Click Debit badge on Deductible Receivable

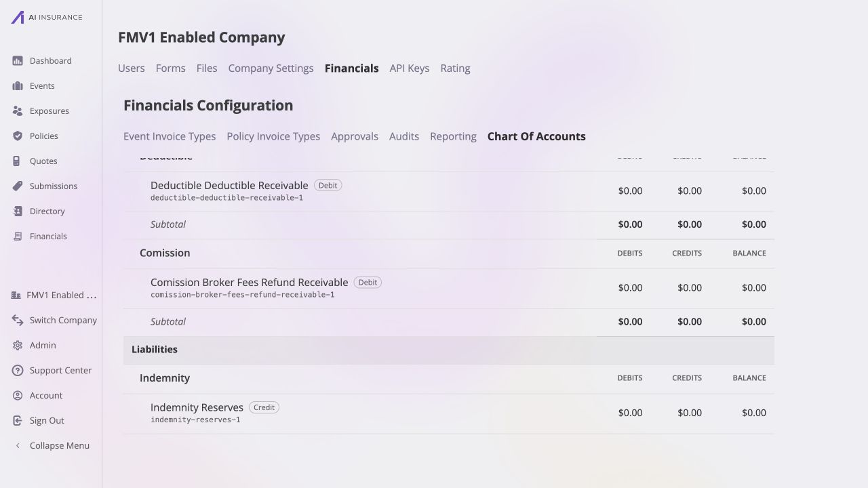tap(328, 186)
